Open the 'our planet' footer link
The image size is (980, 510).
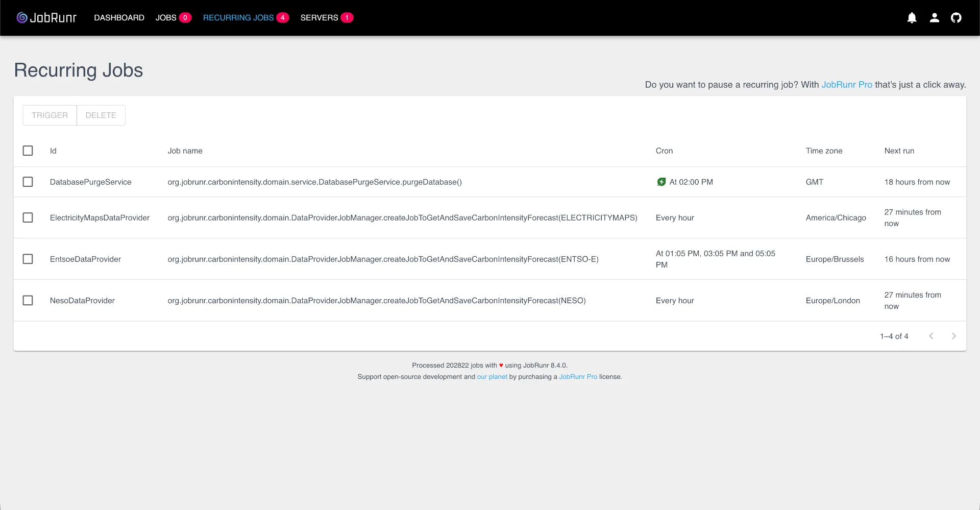pyautogui.click(x=492, y=377)
